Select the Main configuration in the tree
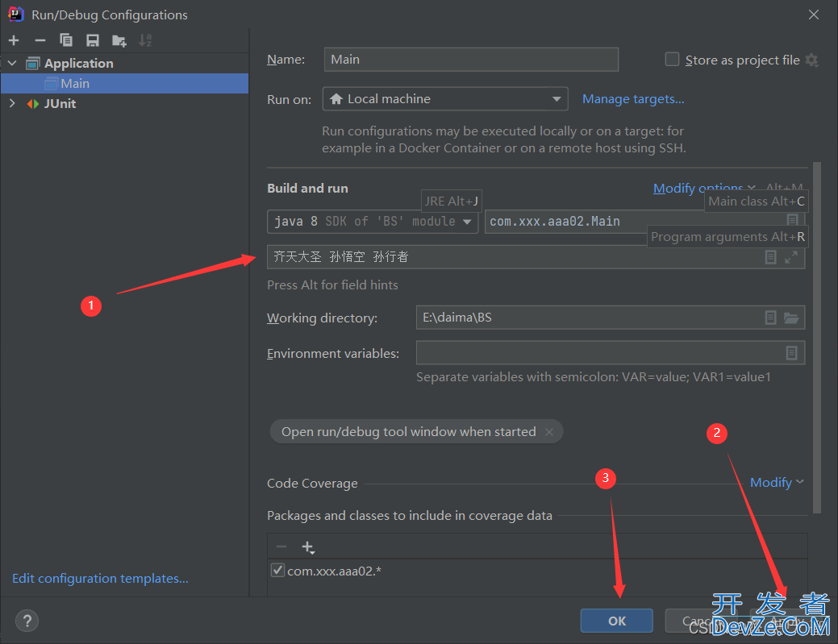The width and height of the screenshot is (838, 644). [x=124, y=83]
